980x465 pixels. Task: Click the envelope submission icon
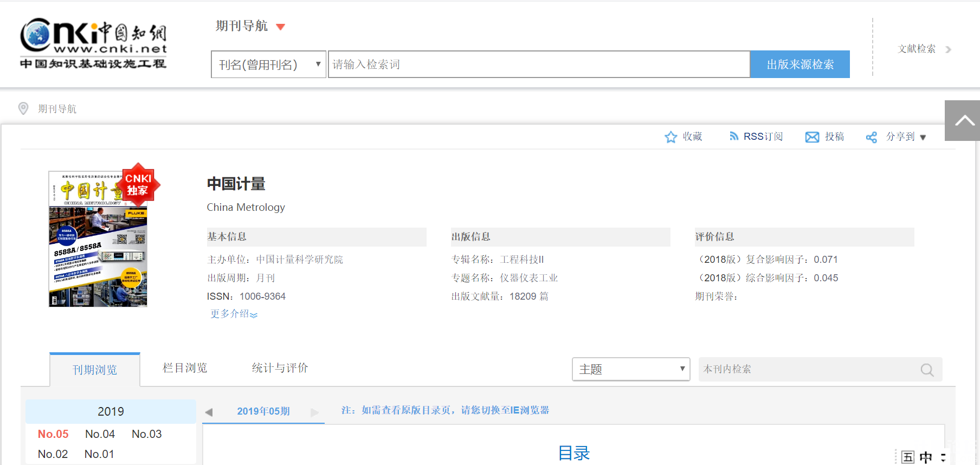812,137
